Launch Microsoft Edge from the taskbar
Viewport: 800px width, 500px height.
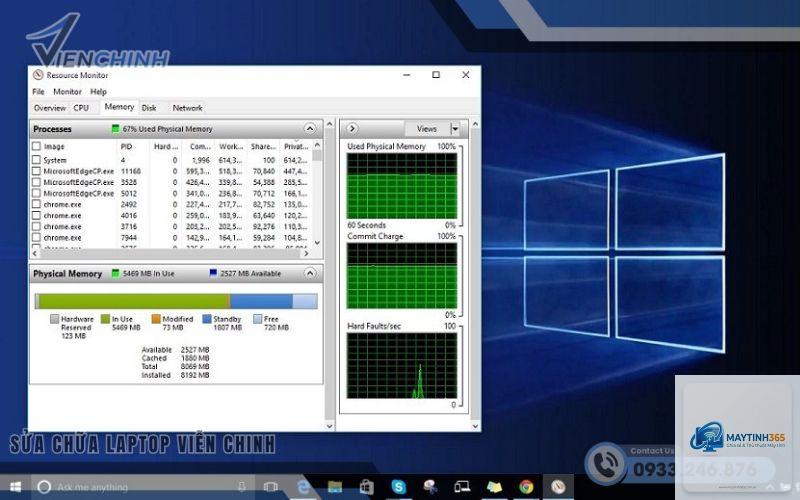tap(303, 487)
